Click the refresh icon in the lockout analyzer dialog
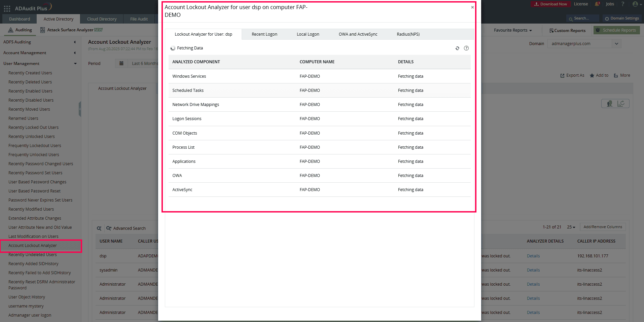 pyautogui.click(x=457, y=48)
